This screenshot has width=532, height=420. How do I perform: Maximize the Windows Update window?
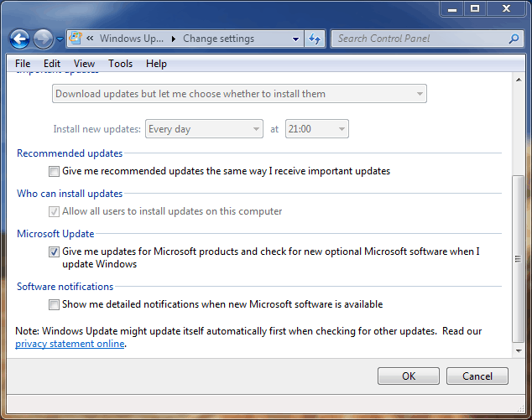[x=475, y=9]
